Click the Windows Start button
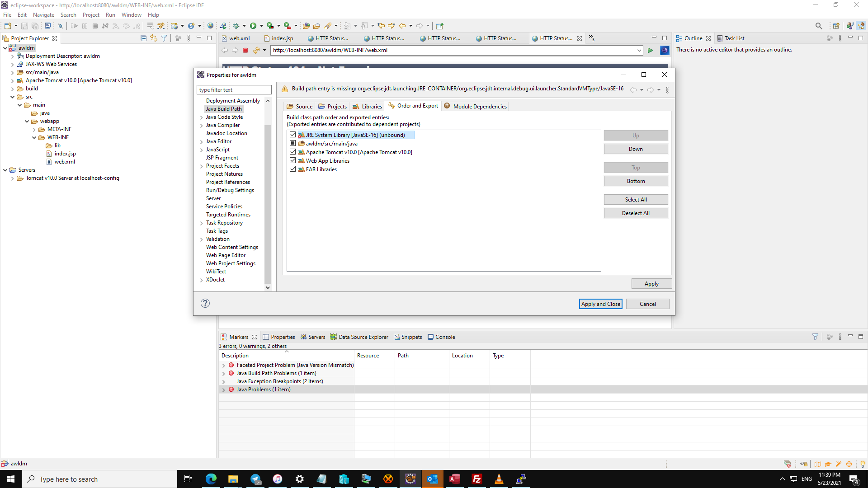 (x=11, y=479)
